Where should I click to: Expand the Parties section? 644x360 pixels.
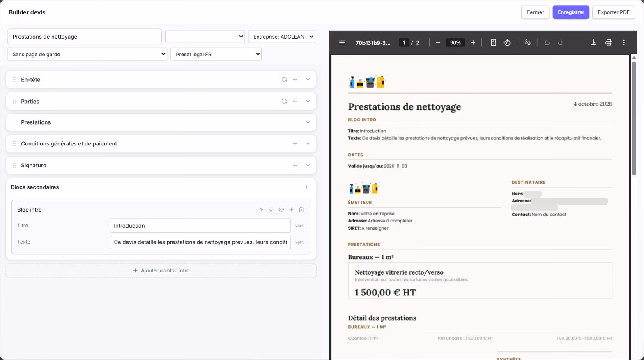pos(308,101)
